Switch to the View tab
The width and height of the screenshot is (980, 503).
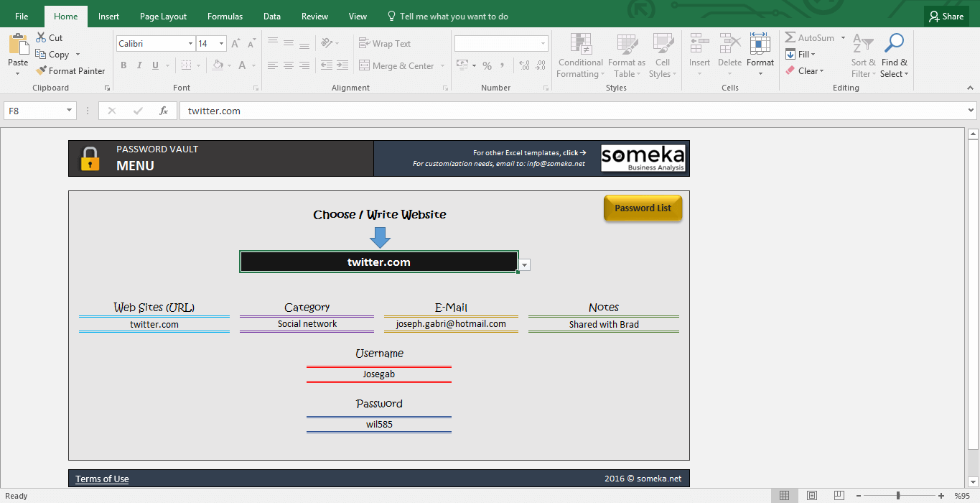[x=358, y=17]
